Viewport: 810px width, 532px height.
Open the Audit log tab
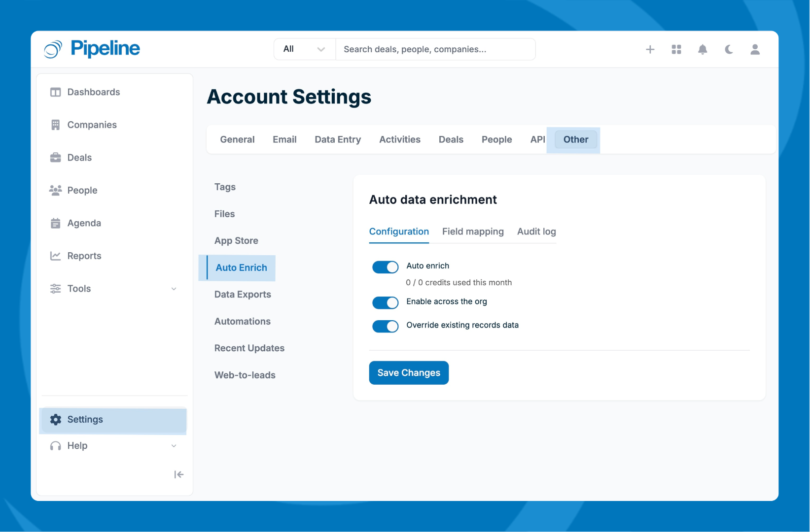[x=536, y=232]
